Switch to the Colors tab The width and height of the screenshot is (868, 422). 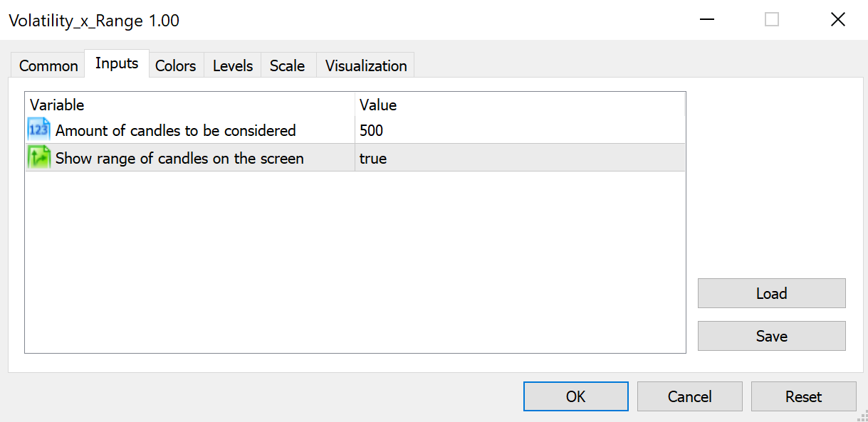click(175, 65)
